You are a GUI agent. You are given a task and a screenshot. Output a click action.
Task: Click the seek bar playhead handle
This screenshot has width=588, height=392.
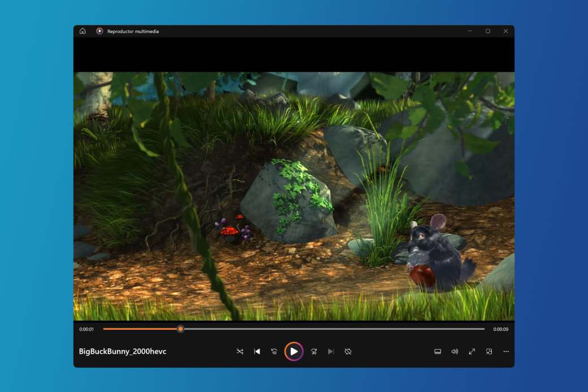tap(180, 329)
